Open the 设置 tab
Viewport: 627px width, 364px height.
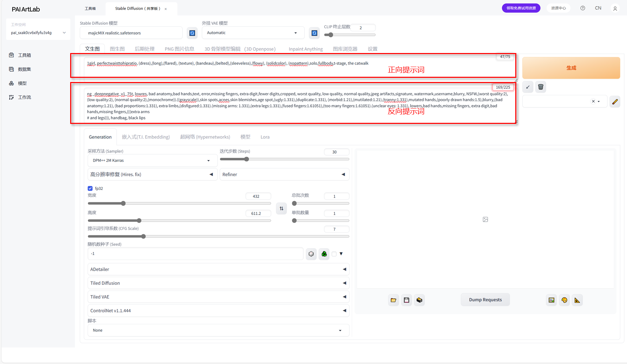point(372,49)
